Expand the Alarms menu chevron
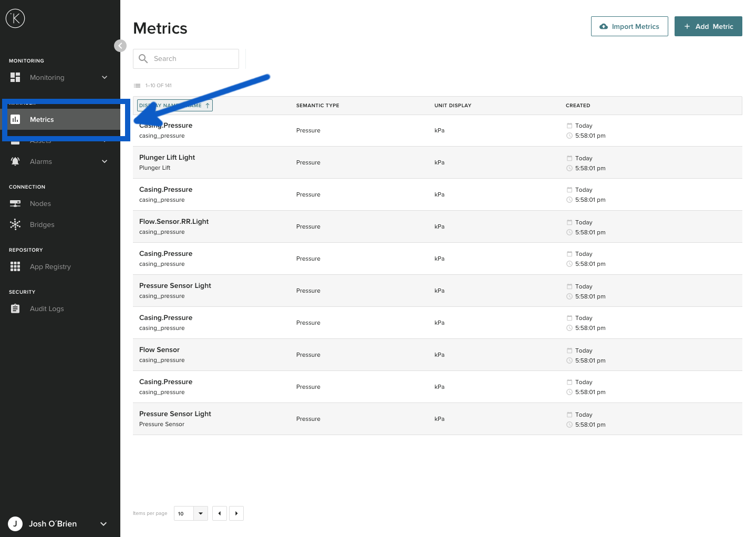The image size is (756, 537). coord(105,161)
